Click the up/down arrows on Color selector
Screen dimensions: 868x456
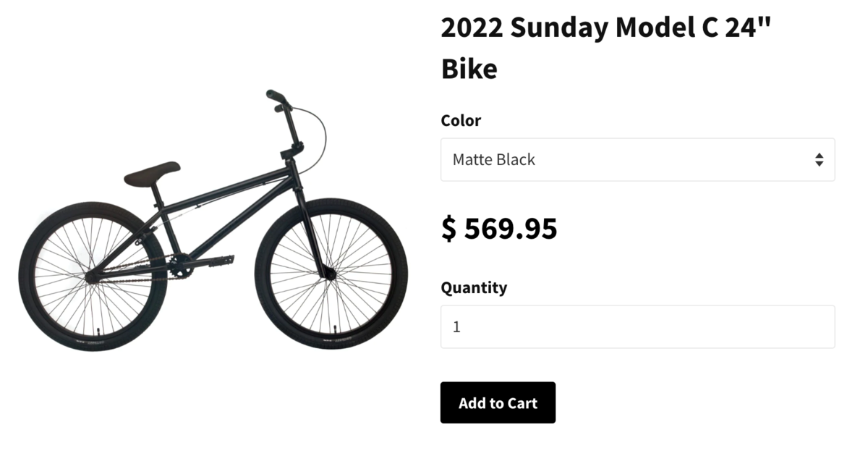[820, 159]
